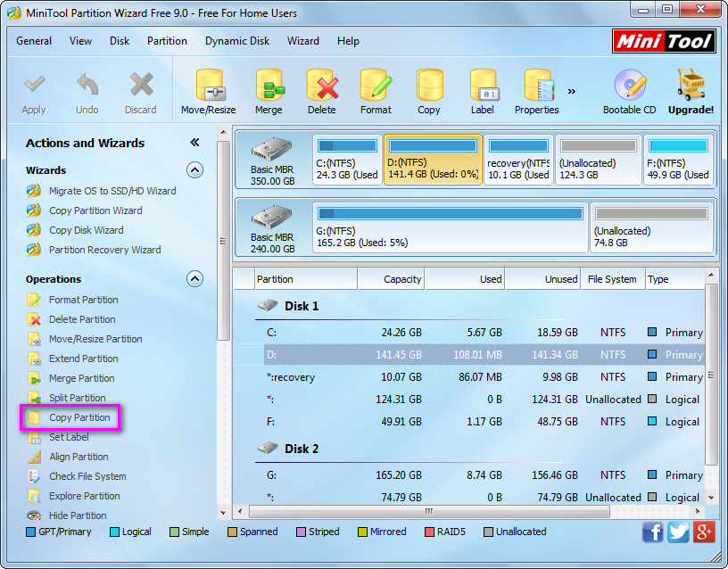Open the Facebook share icon
728x569 pixels.
653,532
